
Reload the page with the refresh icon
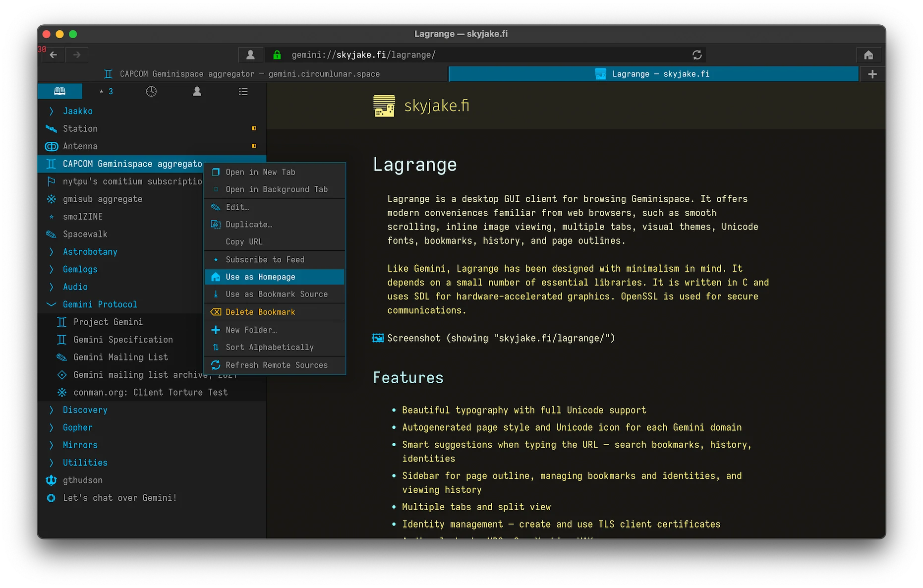point(697,55)
